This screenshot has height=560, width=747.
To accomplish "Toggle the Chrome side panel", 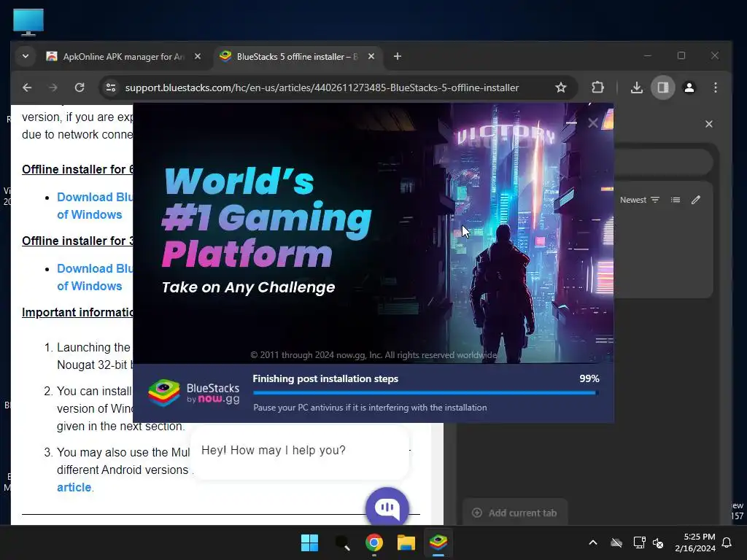I will pos(662,87).
